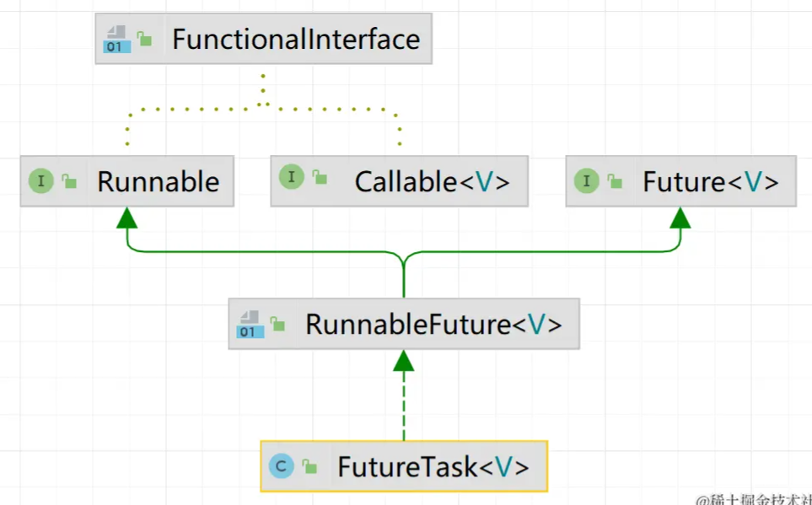Click the class icon on FutureTask<V> node
Image resolution: width=812 pixels, height=505 pixels.
coord(282,465)
